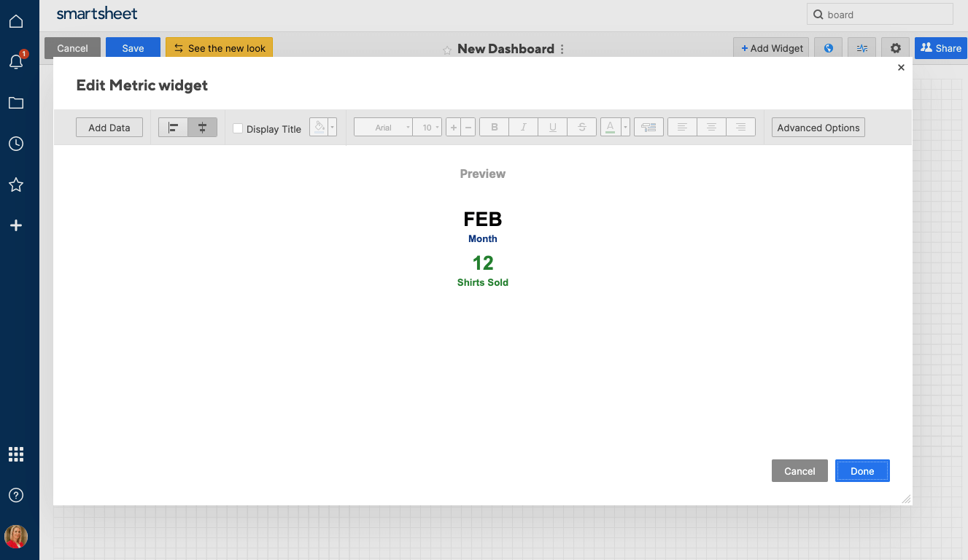Viewport: 968px width, 560px height.
Task: Open the app launcher grid menu
Action: 16,454
